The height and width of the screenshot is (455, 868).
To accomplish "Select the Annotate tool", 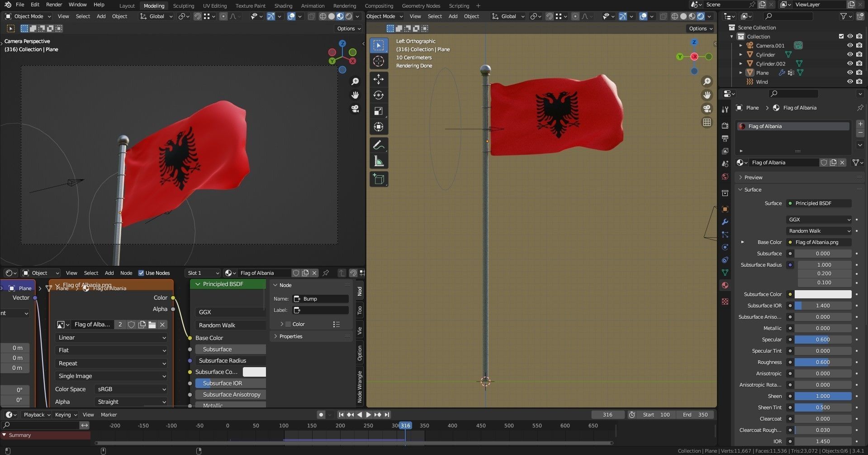I will (x=379, y=145).
